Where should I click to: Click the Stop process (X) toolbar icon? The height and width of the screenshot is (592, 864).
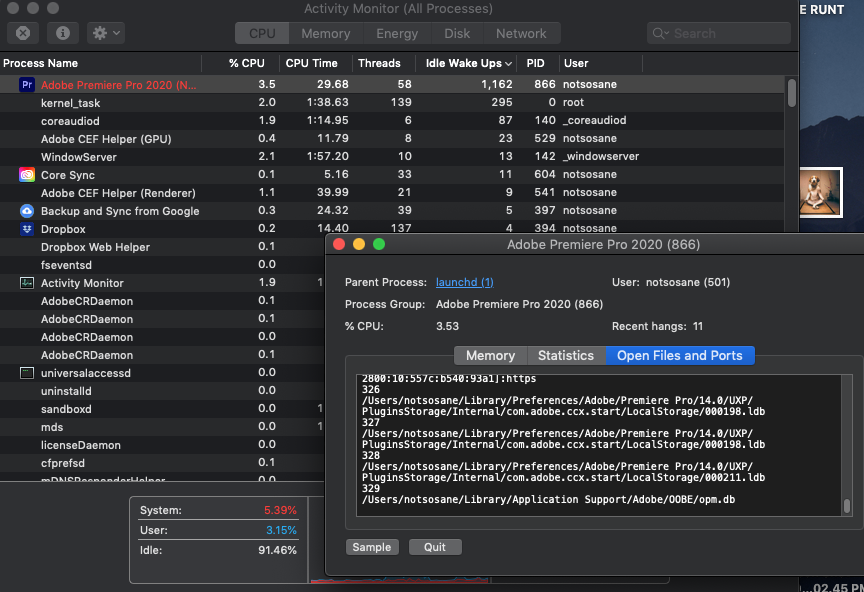pyautogui.click(x=23, y=33)
